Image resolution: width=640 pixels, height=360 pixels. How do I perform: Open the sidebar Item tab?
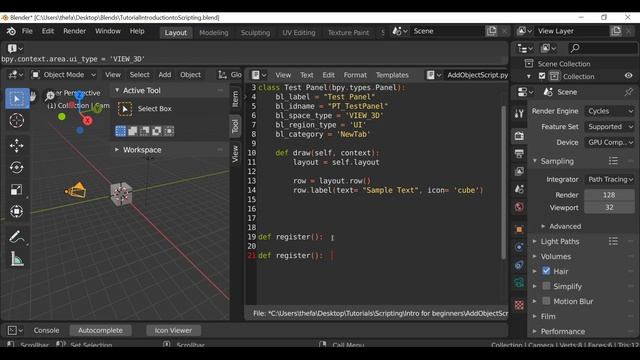[x=236, y=99]
